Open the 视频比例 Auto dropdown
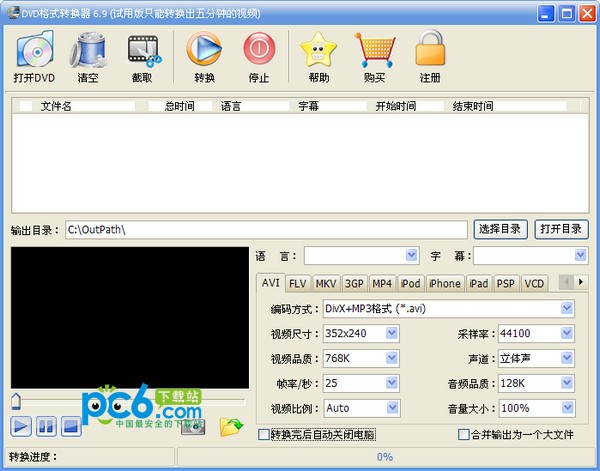The height and width of the screenshot is (471, 600). (392, 408)
